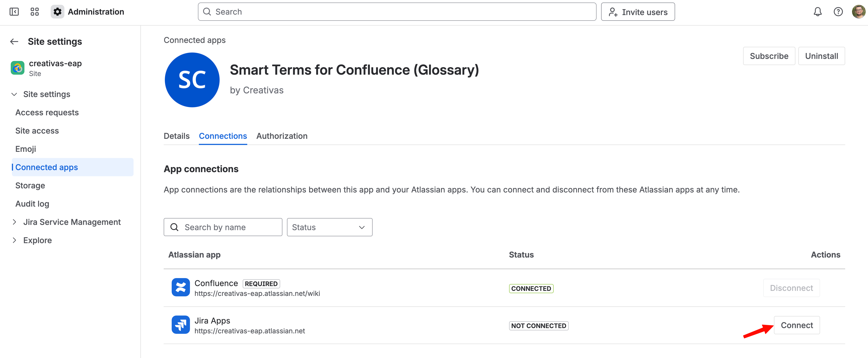The width and height of the screenshot is (868, 358).
Task: Switch to the Authorization tab
Action: (x=282, y=136)
